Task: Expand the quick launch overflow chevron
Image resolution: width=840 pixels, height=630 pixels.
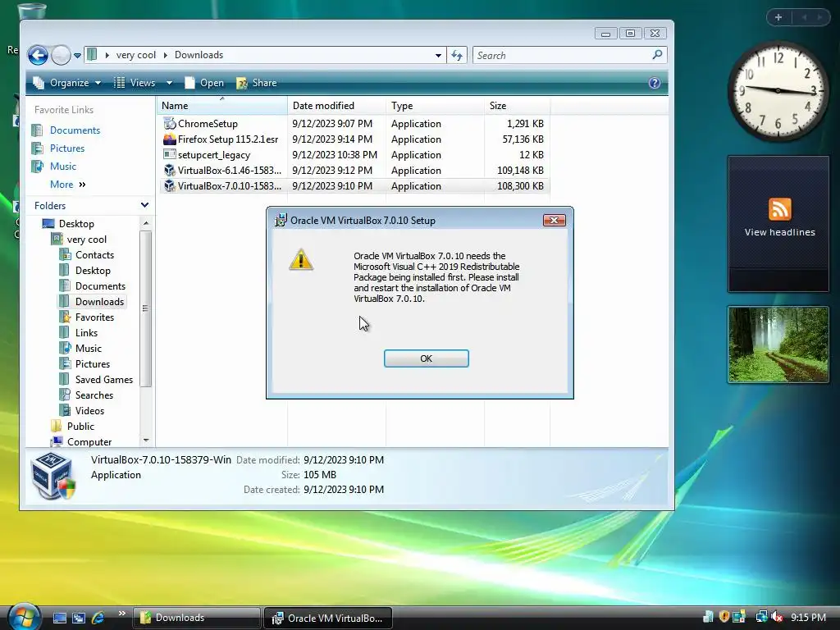Action: pos(121,614)
